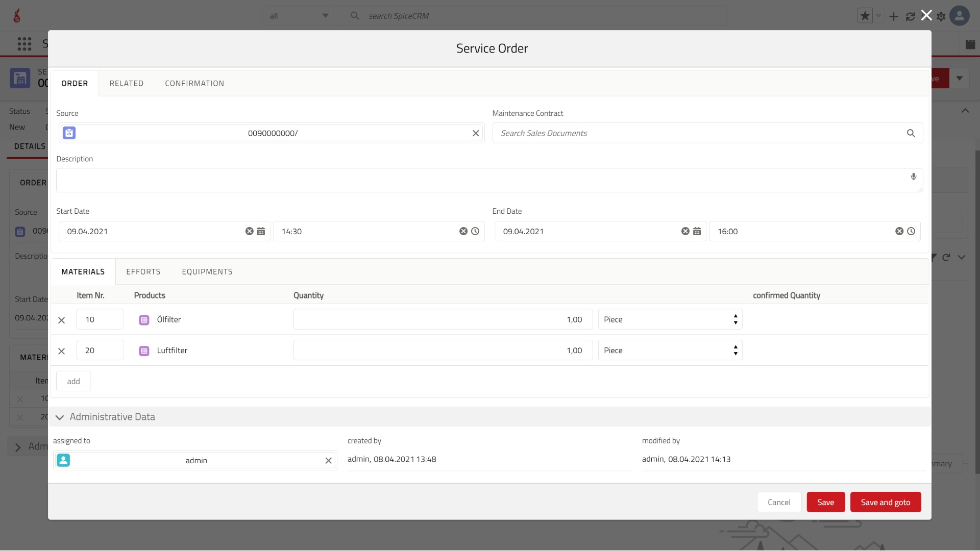Clear the end time 16:00
The image size is (980, 551).
(x=899, y=231)
